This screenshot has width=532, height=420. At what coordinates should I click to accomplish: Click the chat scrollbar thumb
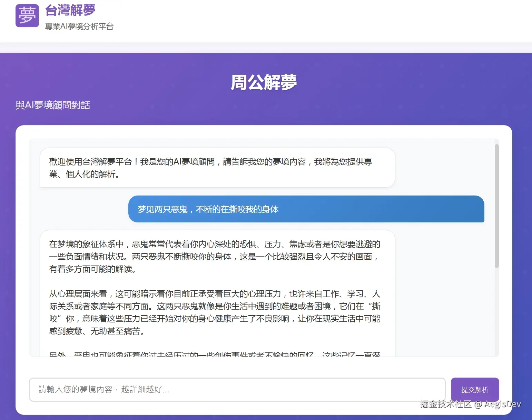(496, 206)
